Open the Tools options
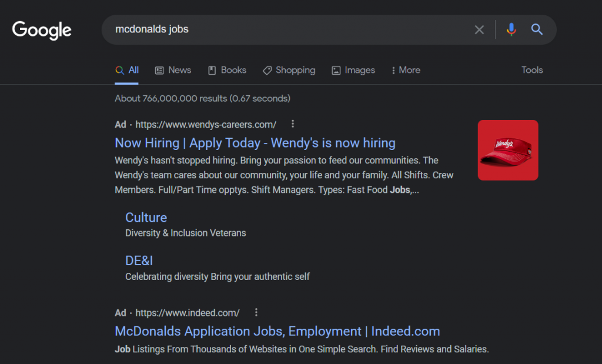Image resolution: width=602 pixels, height=364 pixels. pos(531,70)
